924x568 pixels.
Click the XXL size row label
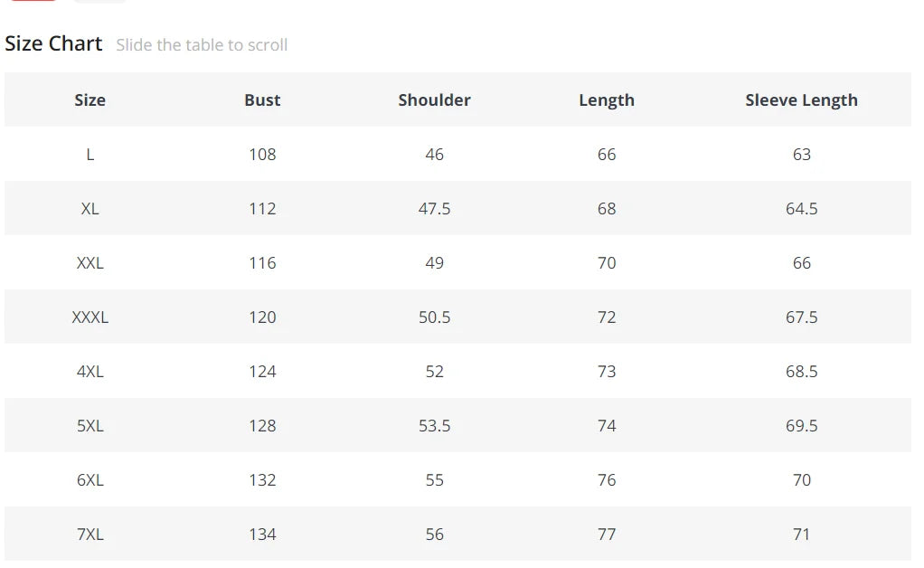90,263
